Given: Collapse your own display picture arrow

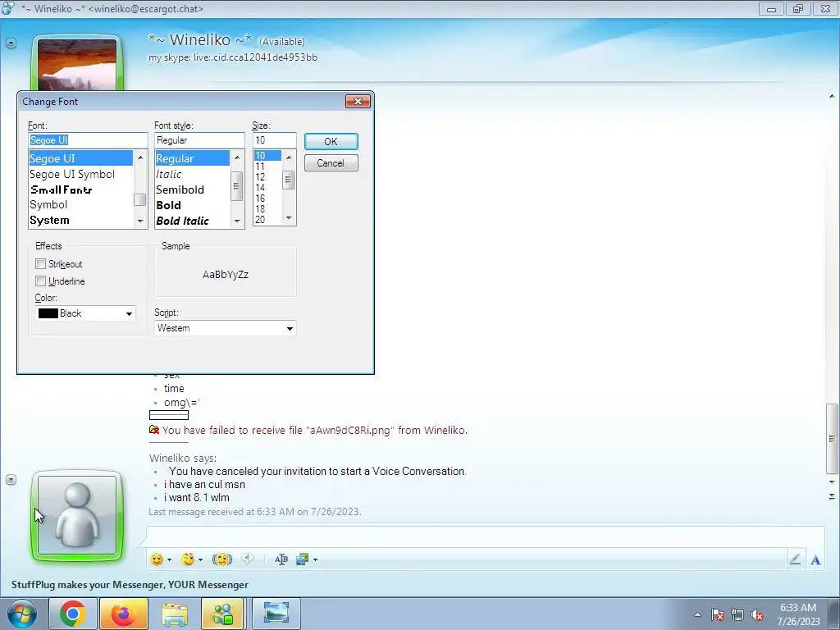Looking at the screenshot, I should pos(11,479).
